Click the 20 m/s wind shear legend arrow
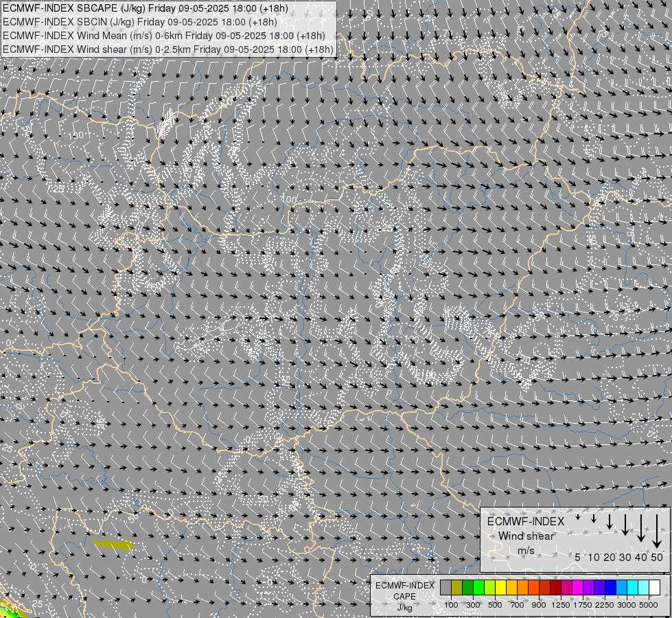This screenshot has width=672, height=618. pyautogui.click(x=610, y=521)
